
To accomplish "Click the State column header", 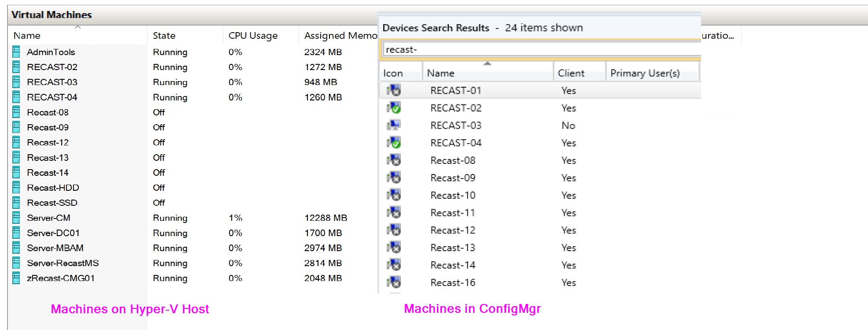I will [164, 36].
